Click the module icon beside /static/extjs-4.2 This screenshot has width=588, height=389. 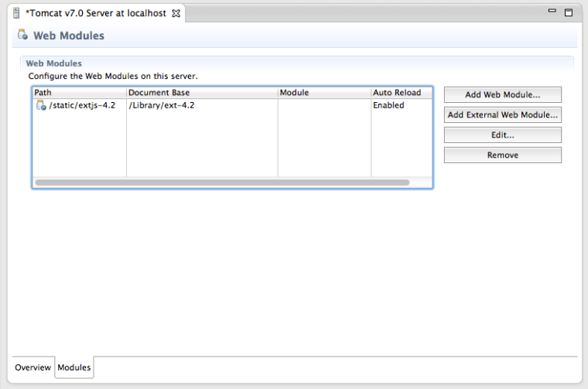coord(41,106)
